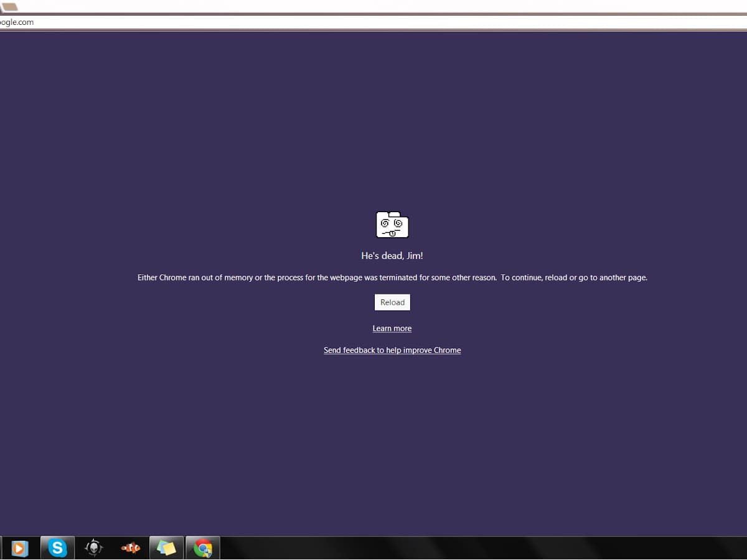This screenshot has height=560, width=747.
Task: Click the "Either Chrome ran out of memory" message
Action: tap(392, 278)
